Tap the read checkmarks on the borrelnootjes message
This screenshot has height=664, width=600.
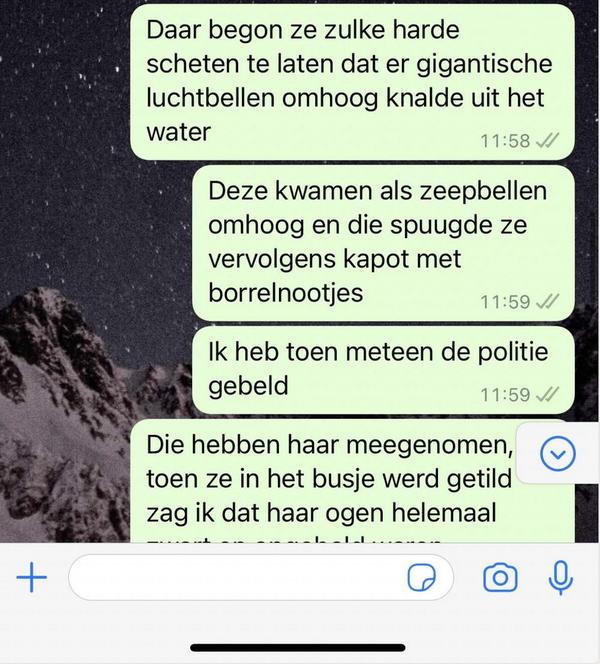[547, 302]
